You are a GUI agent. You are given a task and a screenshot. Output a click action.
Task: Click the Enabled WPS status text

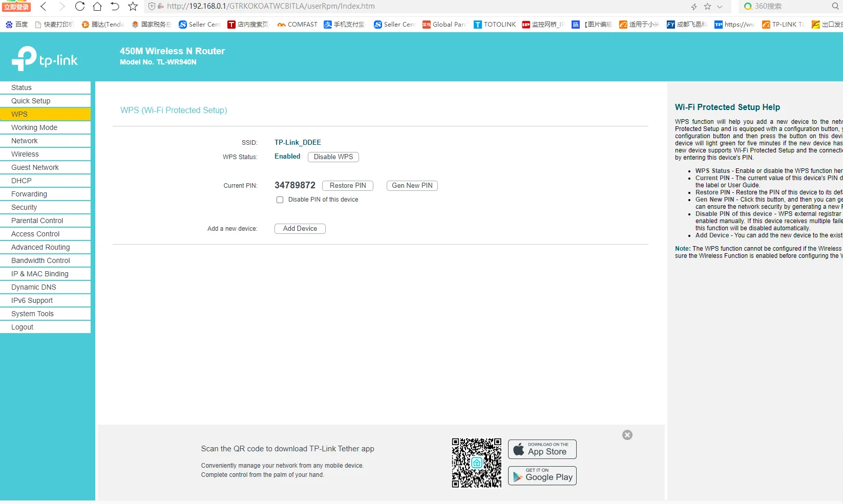(x=287, y=157)
